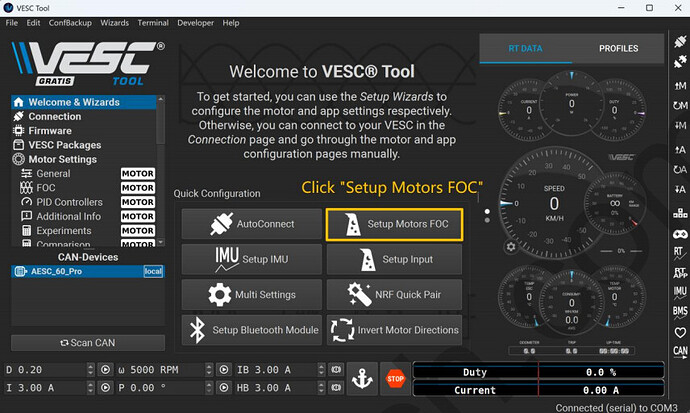Write app configuration (down-arrow A icon)
690x413 pixels.
(680, 189)
